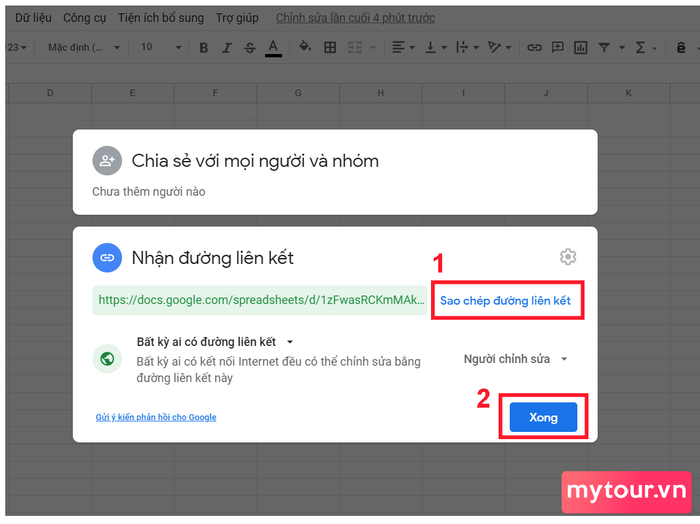Click merge cells icon
Screen dimensions: 700x524
355,47
